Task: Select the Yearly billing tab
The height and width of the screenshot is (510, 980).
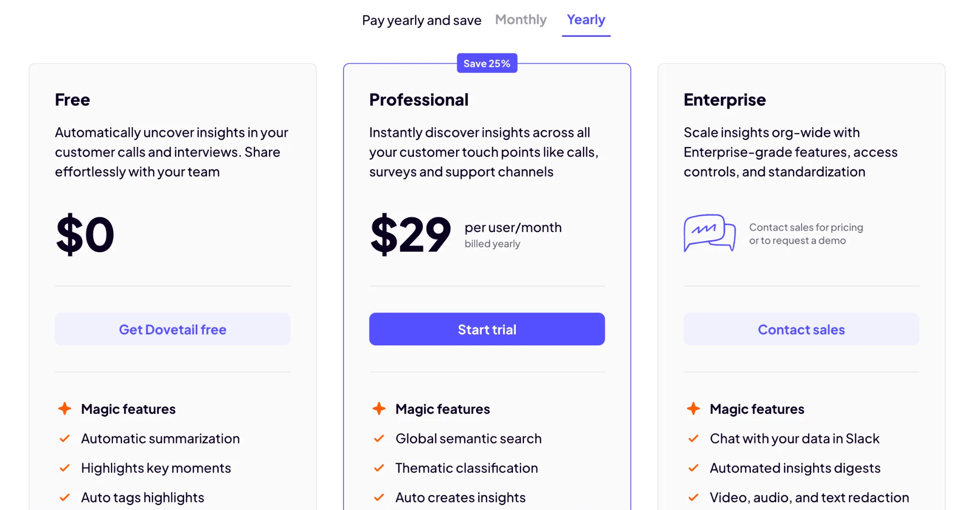Action: pyautogui.click(x=586, y=20)
